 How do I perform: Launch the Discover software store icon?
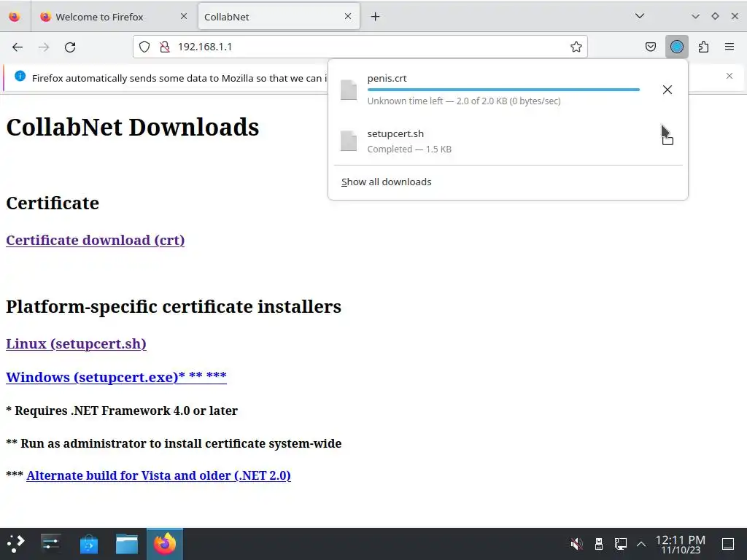pos(88,544)
